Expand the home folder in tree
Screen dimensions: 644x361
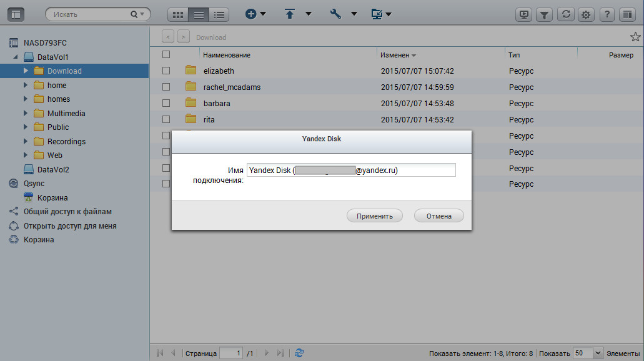26,85
